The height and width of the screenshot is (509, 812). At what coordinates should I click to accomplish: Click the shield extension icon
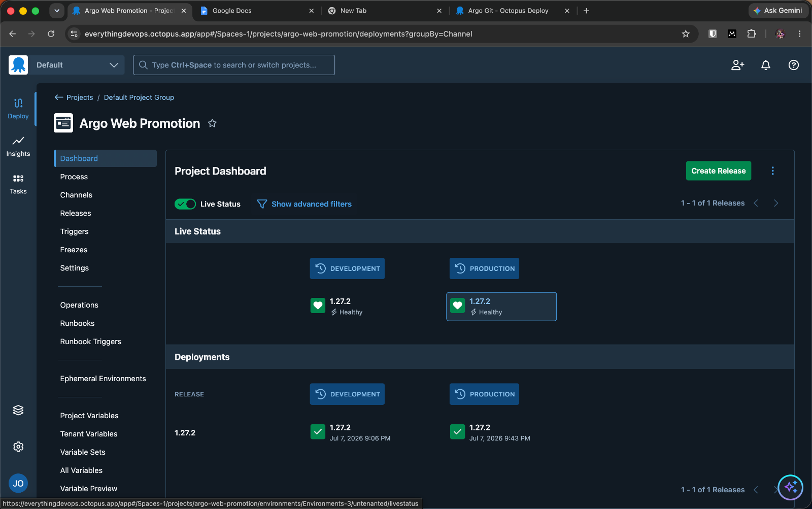pos(713,33)
